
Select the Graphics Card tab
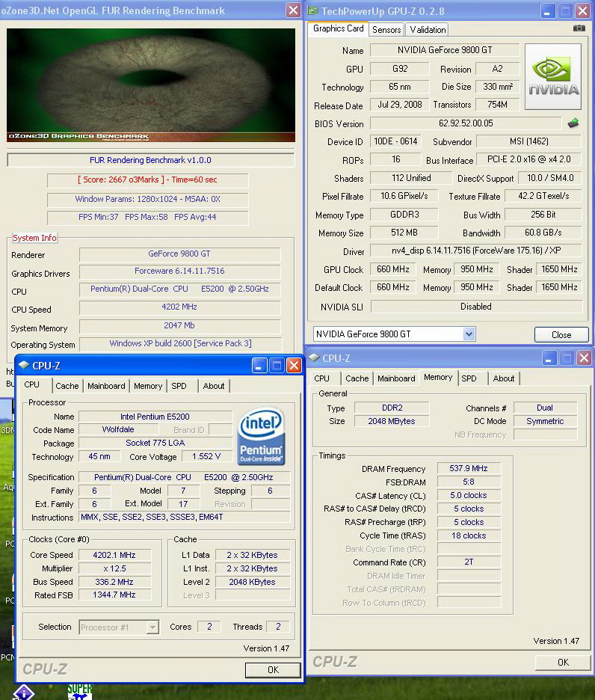coord(339,28)
